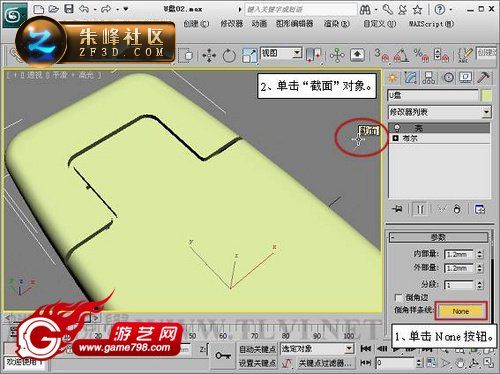Image resolution: width=500 pixels, height=374 pixels.
Task: Select the Rotate tool in toolbar
Action: [x=229, y=55]
